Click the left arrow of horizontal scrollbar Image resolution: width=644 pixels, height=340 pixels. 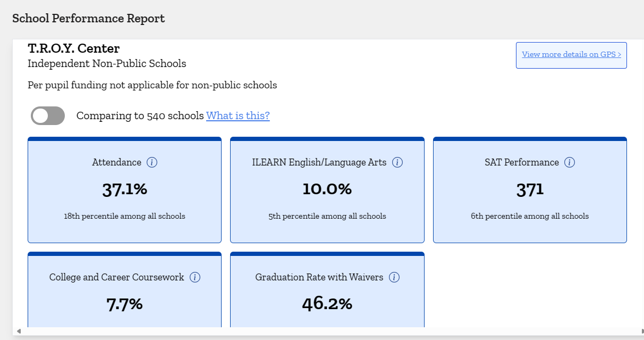(19, 331)
